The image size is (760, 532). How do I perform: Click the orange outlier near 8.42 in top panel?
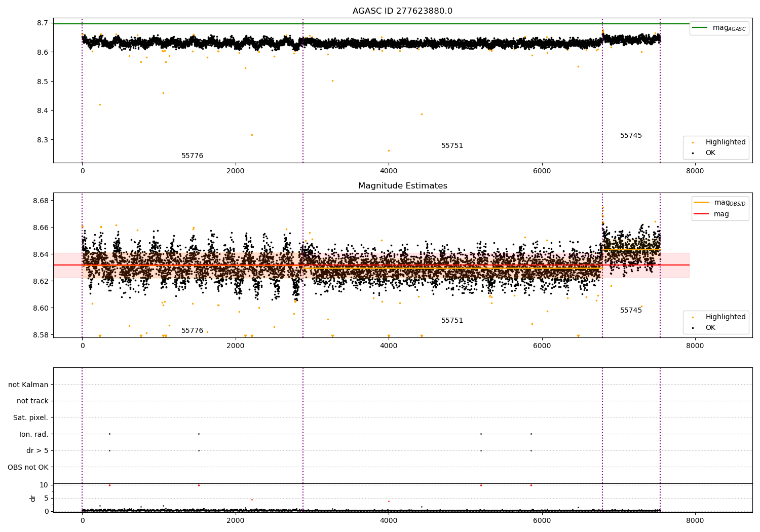tap(100, 104)
